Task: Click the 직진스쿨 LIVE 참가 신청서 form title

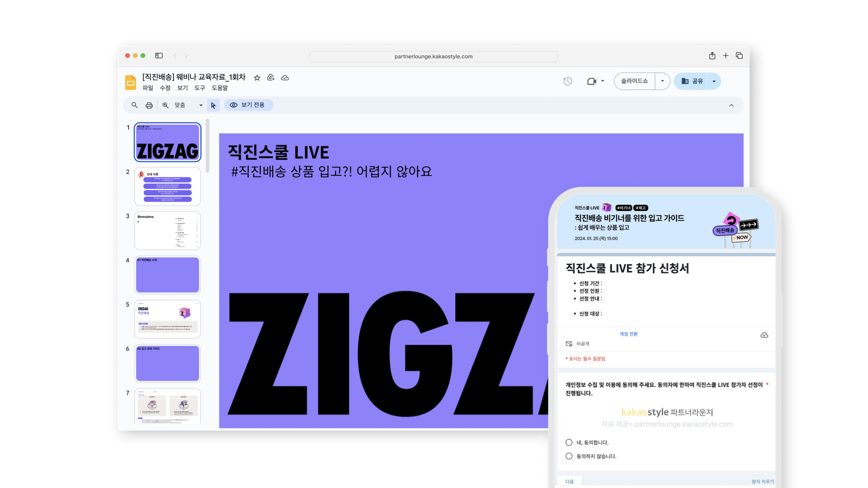Action: [627, 268]
